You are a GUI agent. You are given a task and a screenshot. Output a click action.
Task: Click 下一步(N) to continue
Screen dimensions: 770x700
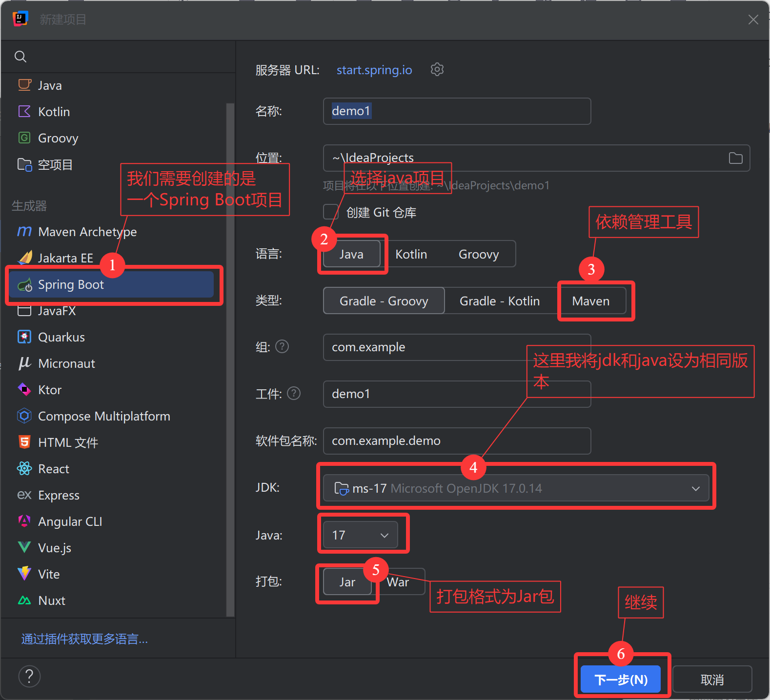point(621,679)
